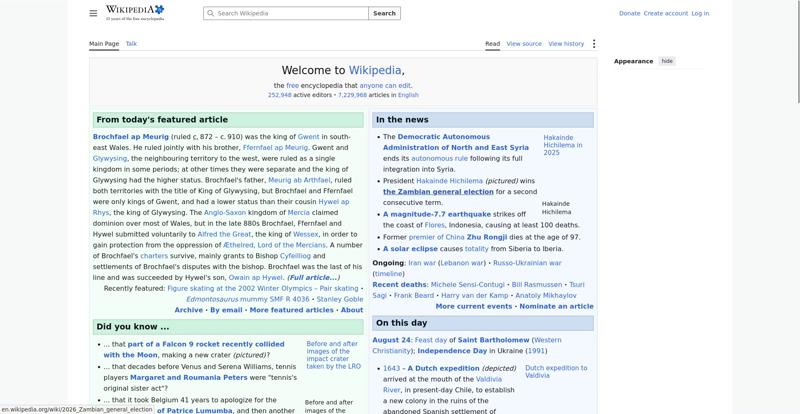This screenshot has width=800, height=414.
Task: Open the Valdivia River link
Action: pos(442,384)
